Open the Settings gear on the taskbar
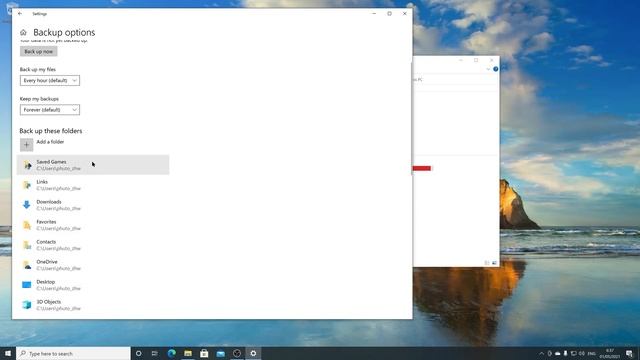640x360 pixels. tap(253, 353)
